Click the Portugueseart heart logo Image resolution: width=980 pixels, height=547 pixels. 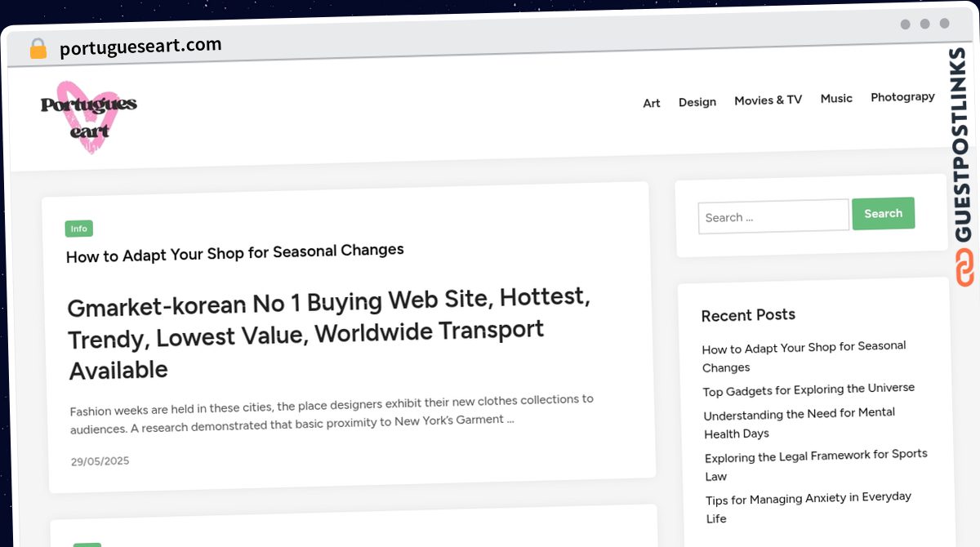(x=89, y=117)
